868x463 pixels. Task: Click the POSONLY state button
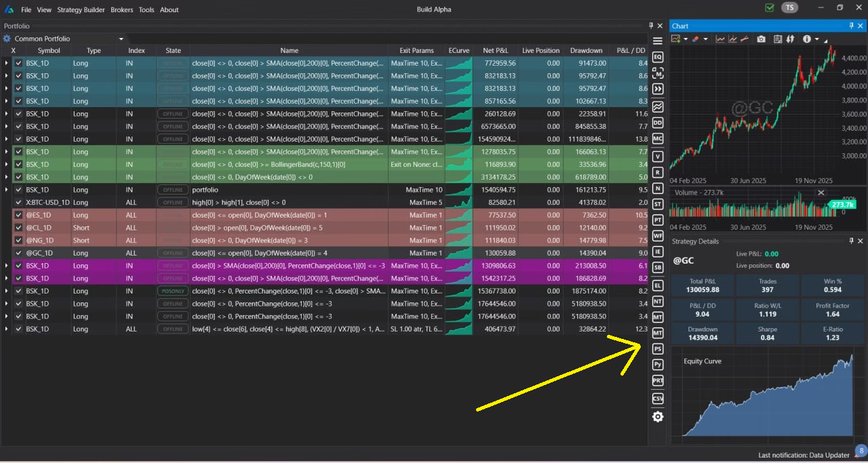(x=173, y=291)
